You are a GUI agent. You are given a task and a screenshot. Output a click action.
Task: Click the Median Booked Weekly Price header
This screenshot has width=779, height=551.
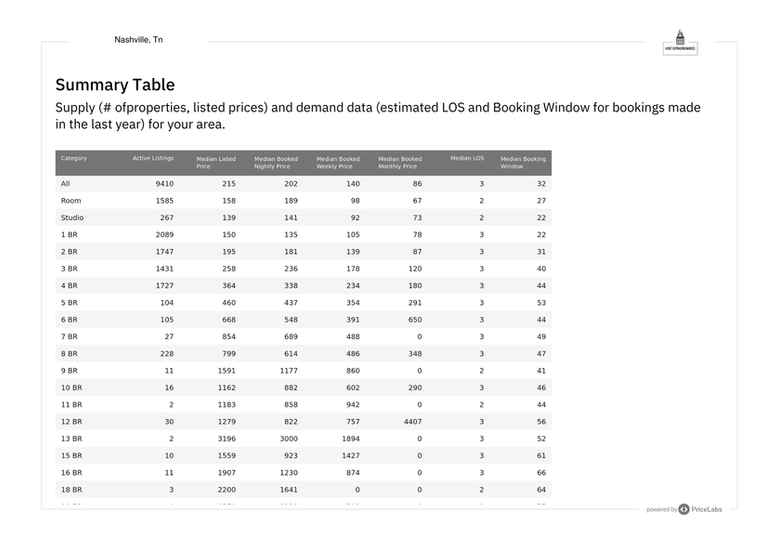(338, 162)
